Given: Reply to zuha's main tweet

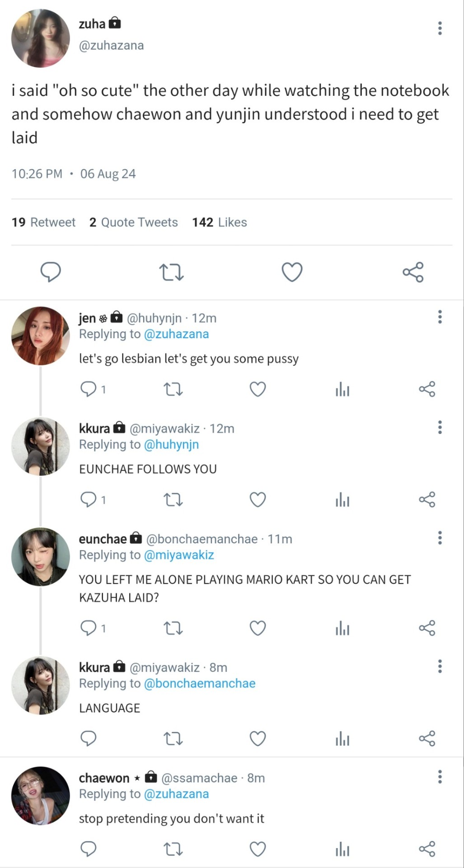Looking at the screenshot, I should [51, 272].
